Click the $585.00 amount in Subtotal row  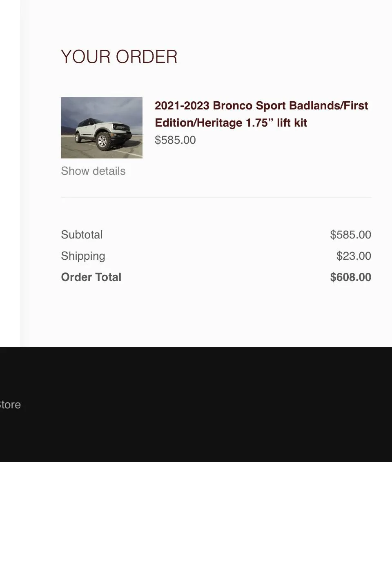pyautogui.click(x=350, y=235)
